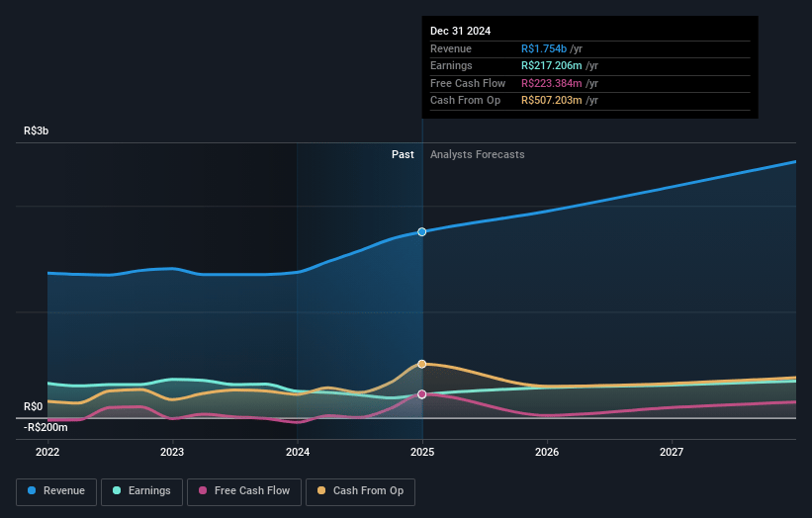The image size is (812, 518).
Task: Click the R$223.384m free cash flow value
Action: tap(552, 83)
